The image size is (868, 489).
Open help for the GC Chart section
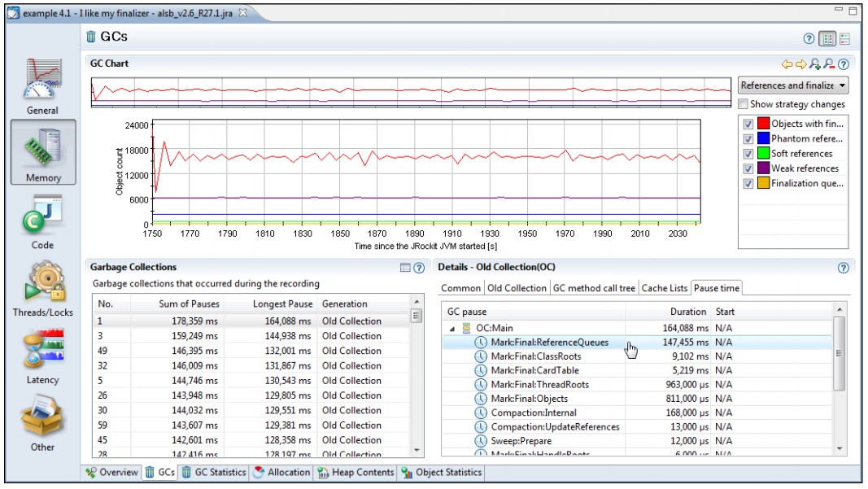coord(843,64)
